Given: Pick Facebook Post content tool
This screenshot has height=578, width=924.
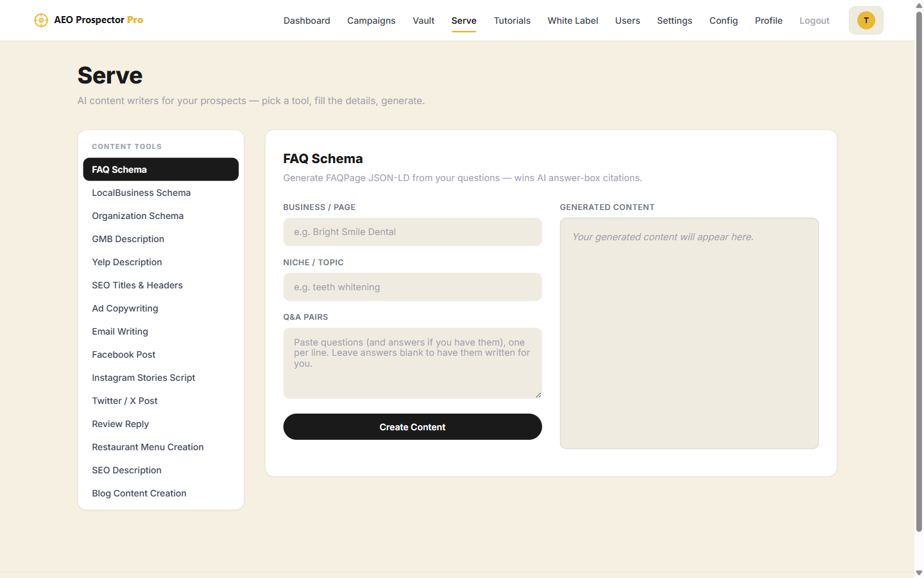Looking at the screenshot, I should 161,355.
